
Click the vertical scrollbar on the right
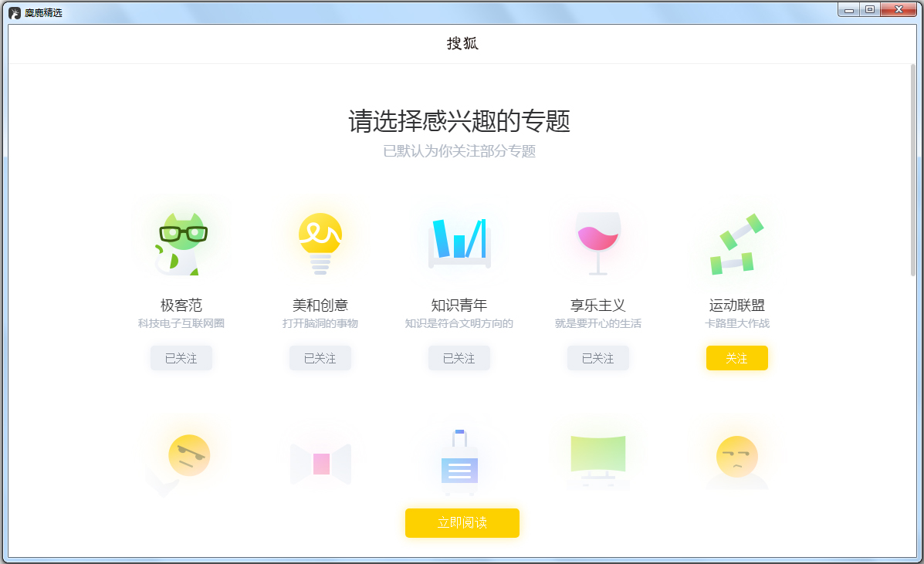[x=912, y=171]
